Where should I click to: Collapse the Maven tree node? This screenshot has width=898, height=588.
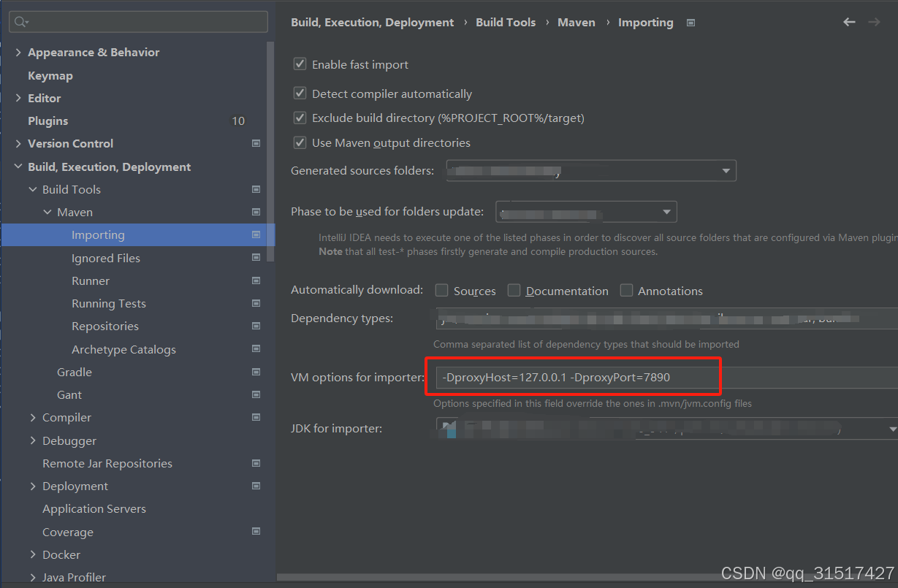(x=47, y=212)
